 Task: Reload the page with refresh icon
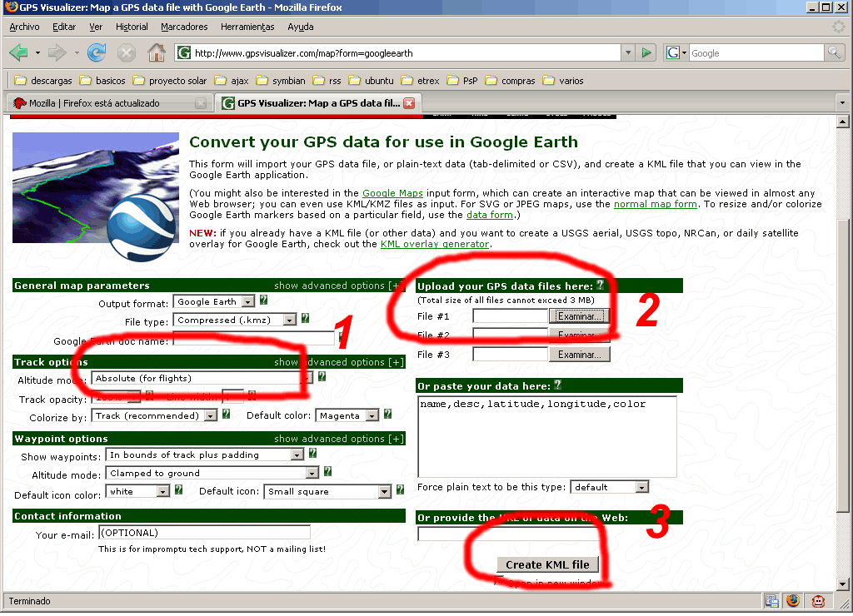[x=97, y=52]
